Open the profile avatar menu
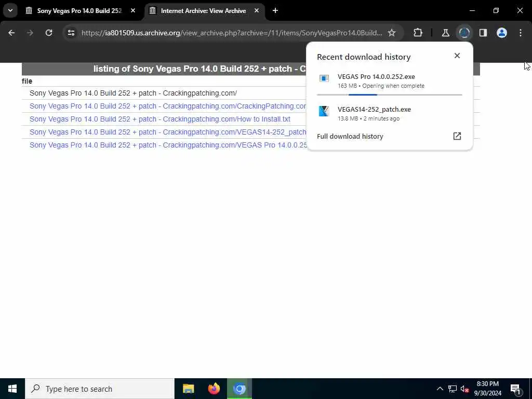 502,33
